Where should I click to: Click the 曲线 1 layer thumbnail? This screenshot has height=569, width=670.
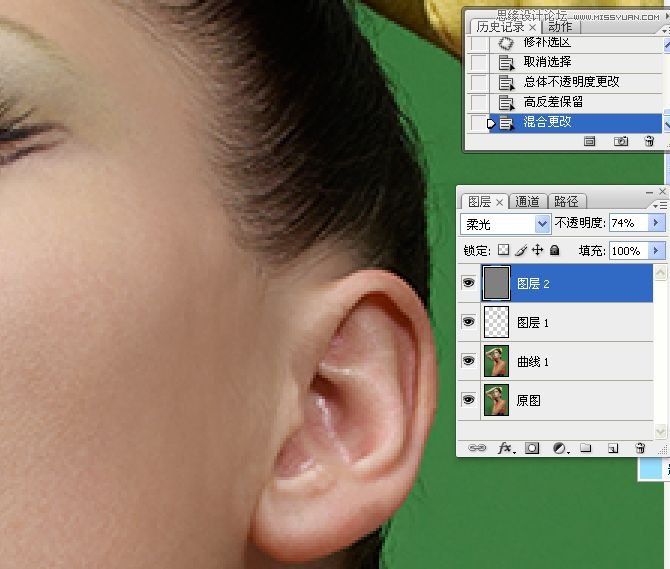tap(497, 361)
